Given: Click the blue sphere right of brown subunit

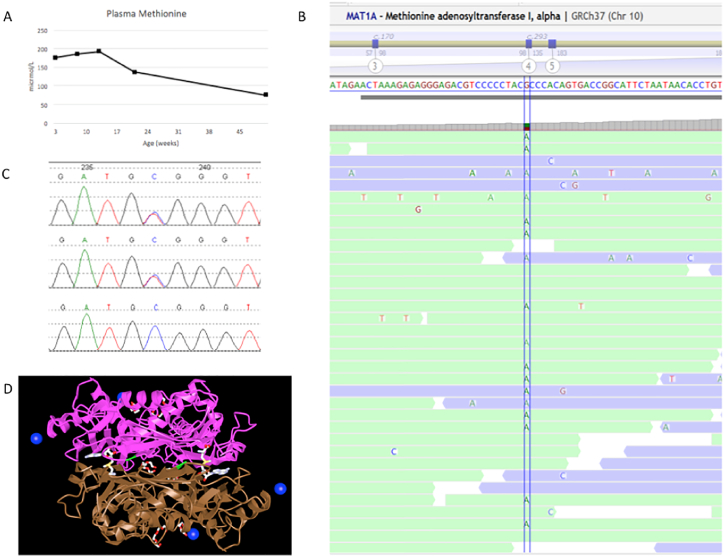Looking at the screenshot, I should point(280,488).
